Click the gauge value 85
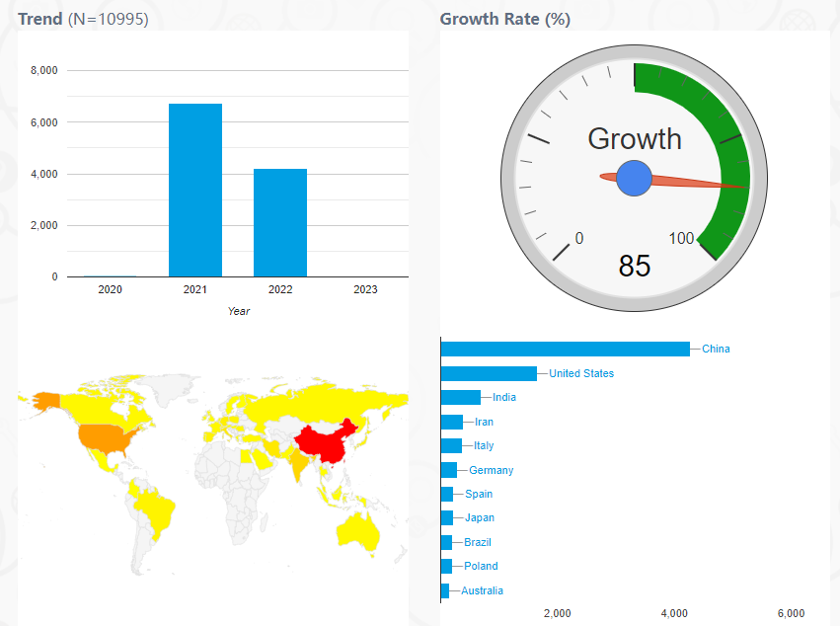Image resolution: width=840 pixels, height=626 pixels. 635,266
